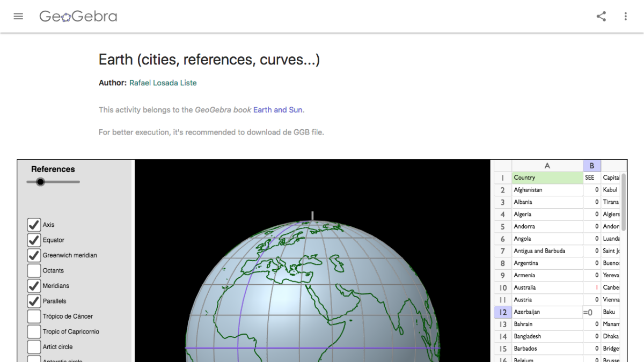Click the GeoGebra logo

pos(78,16)
